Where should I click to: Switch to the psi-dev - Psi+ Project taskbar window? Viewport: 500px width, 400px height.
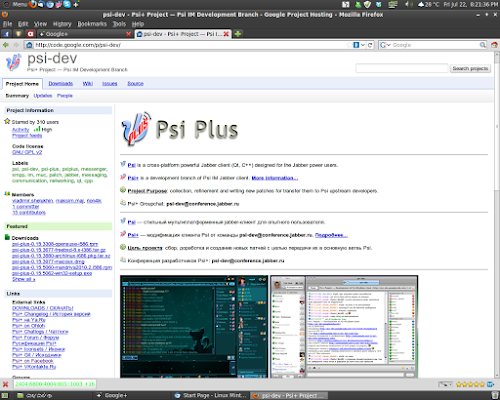click(x=289, y=395)
